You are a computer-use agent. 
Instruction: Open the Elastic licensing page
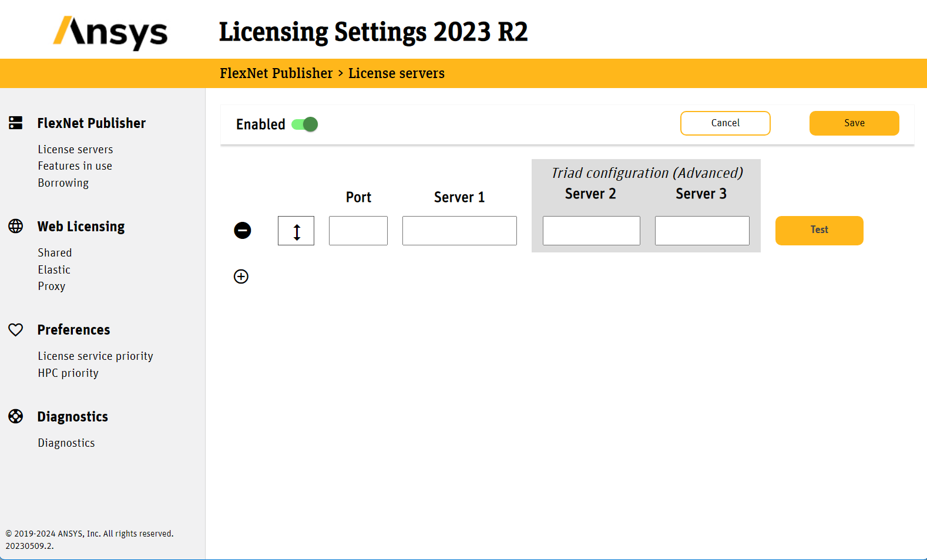[x=54, y=270]
